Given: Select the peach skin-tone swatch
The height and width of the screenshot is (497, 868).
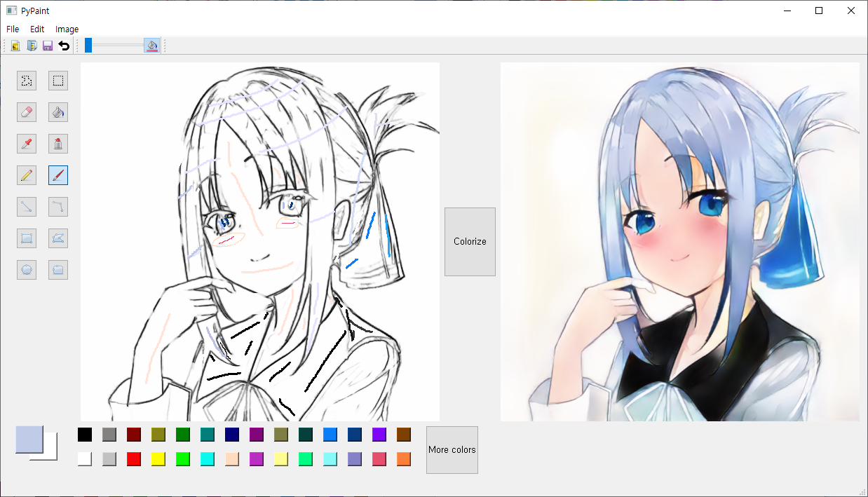Looking at the screenshot, I should [232, 459].
